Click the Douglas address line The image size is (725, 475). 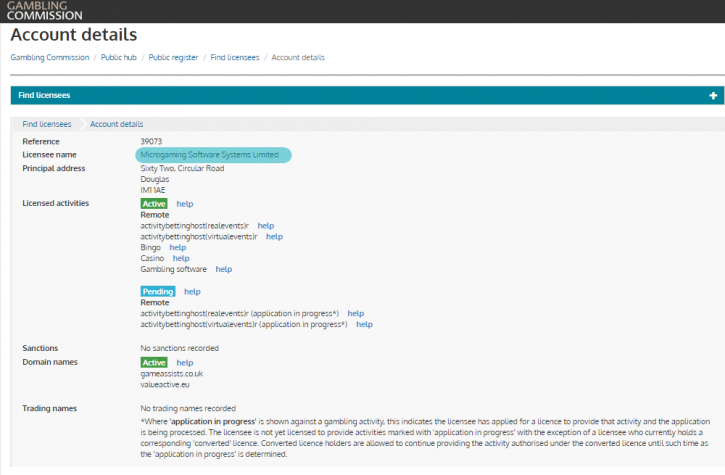[155, 179]
